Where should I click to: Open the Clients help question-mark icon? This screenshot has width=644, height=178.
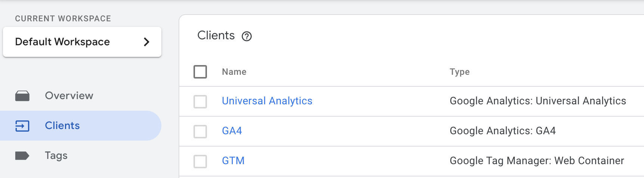(x=247, y=36)
